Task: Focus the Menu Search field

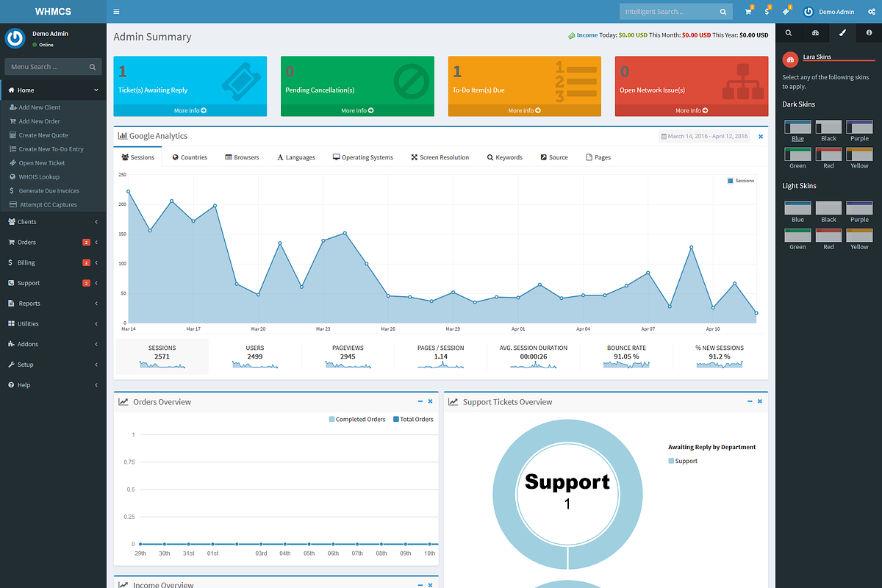Action: click(x=46, y=67)
